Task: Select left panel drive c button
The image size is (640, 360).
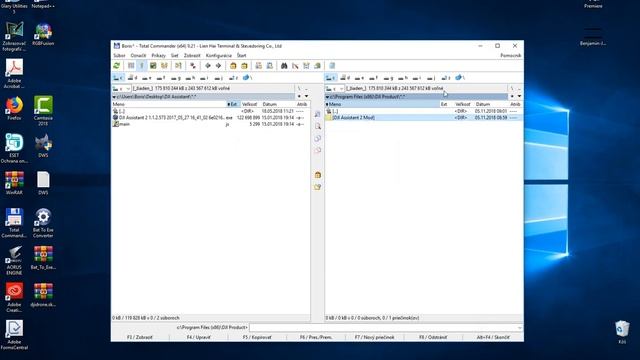Action: click(118, 78)
